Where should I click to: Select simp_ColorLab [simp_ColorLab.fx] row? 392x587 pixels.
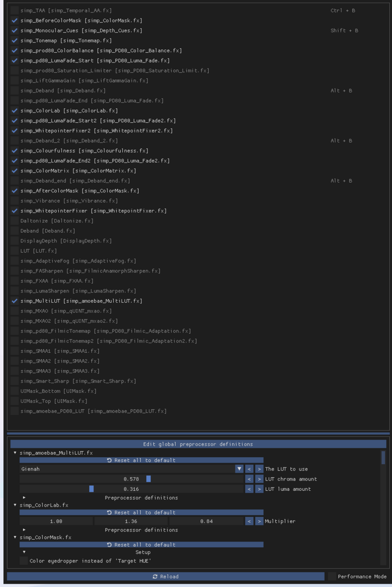tap(69, 111)
